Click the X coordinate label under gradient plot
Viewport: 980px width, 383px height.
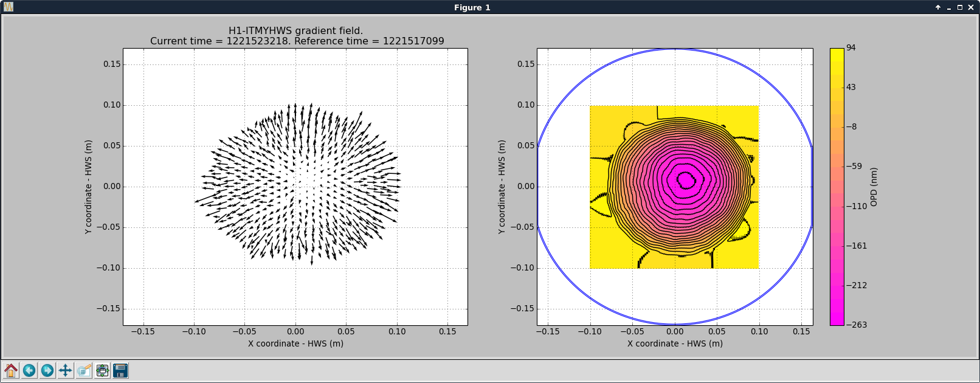295,343
